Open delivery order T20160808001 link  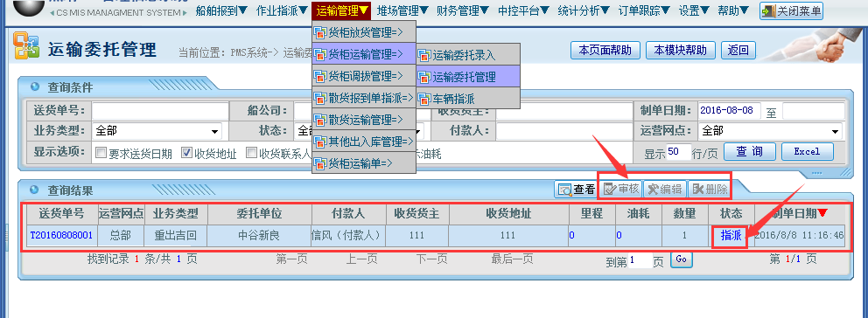61,235
